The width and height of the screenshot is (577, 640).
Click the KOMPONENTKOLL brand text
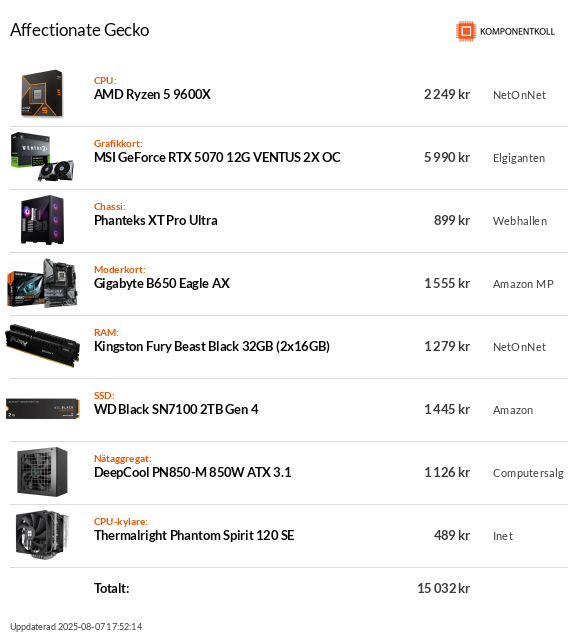click(x=517, y=31)
